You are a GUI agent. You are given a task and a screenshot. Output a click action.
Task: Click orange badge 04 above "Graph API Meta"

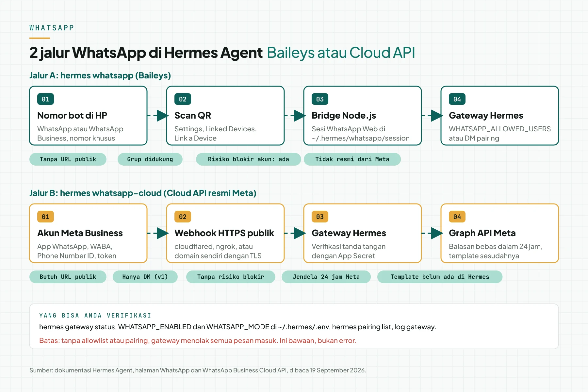pyautogui.click(x=457, y=217)
